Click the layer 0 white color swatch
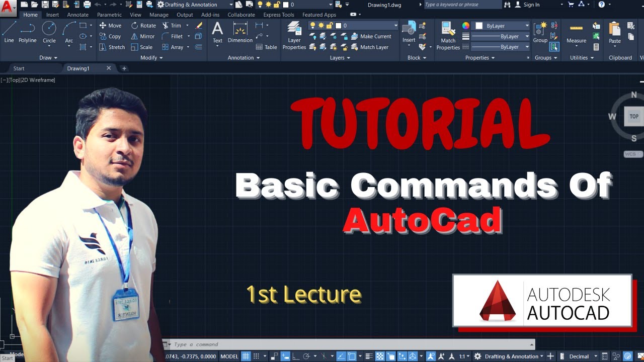Screen dimensions: 644x362 [338, 25]
